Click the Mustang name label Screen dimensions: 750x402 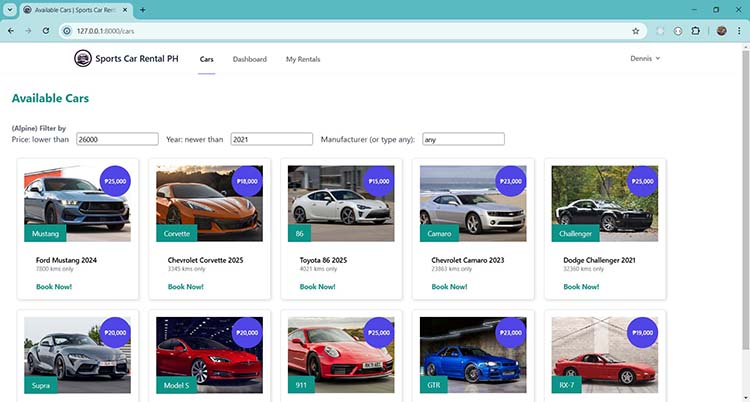point(45,234)
